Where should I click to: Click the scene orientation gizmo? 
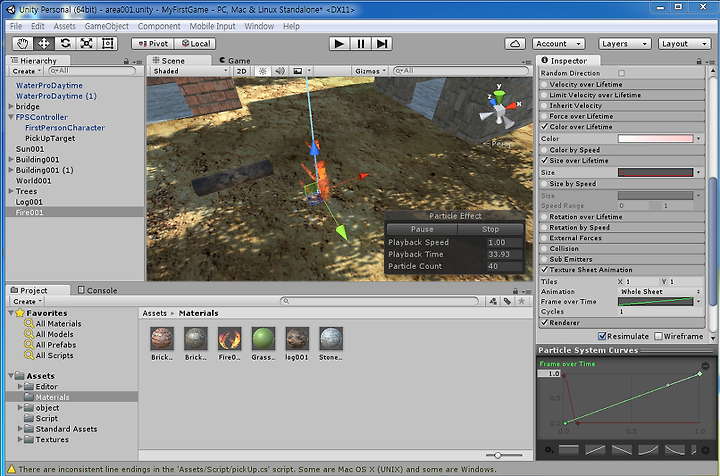(499, 110)
